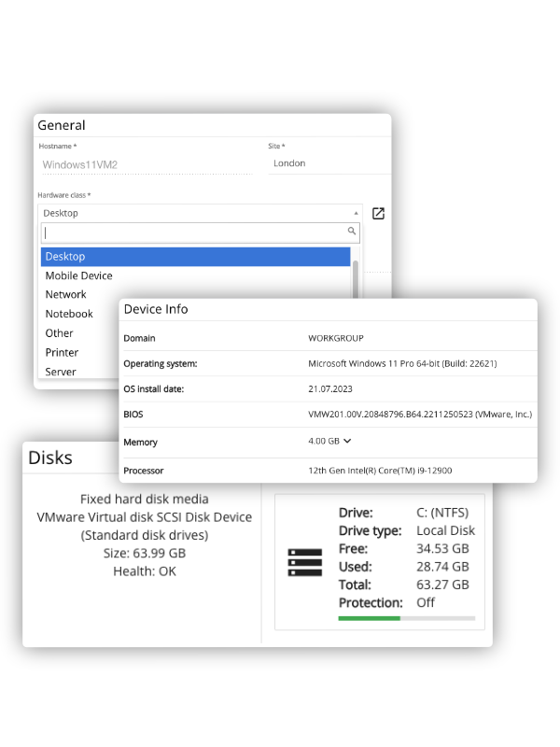The width and height of the screenshot is (560, 747).
Task: Select Desktop in hardware class list
Action: pos(195,256)
